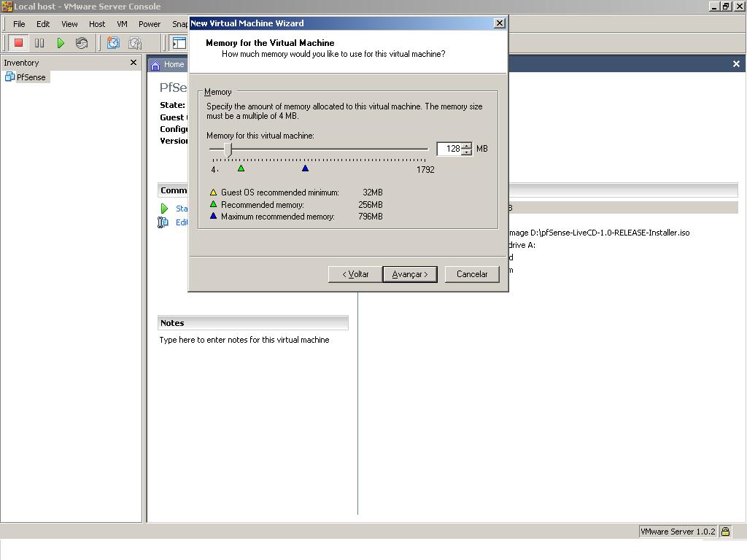Click the Maximum recommended memory 796MB value
The image size is (747, 560).
click(370, 216)
